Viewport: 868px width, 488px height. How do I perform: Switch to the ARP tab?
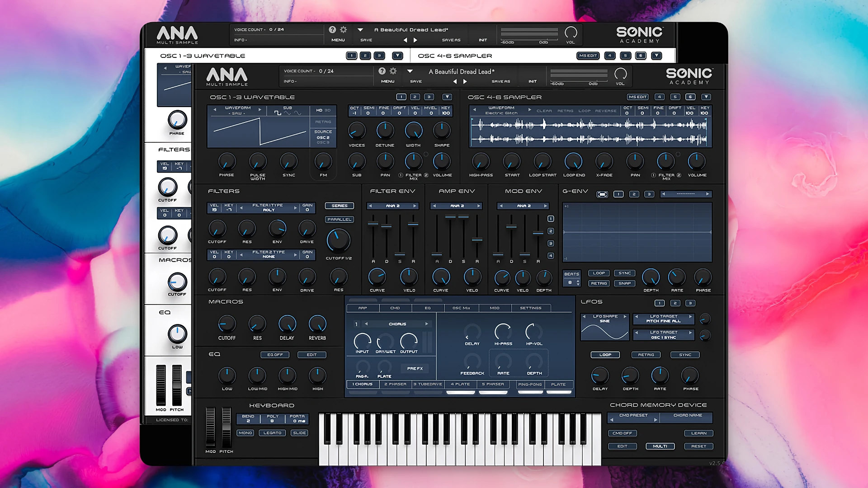coord(362,308)
